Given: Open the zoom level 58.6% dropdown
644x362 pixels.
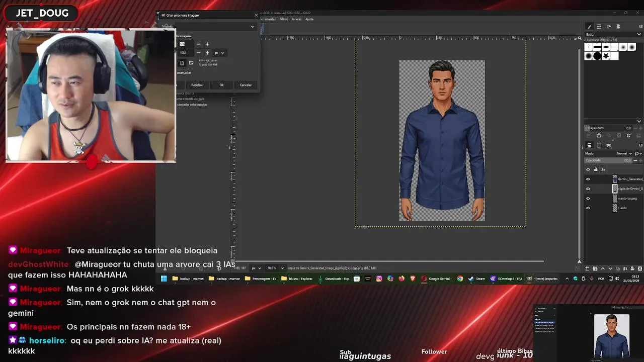Looking at the screenshot, I should pos(275,268).
